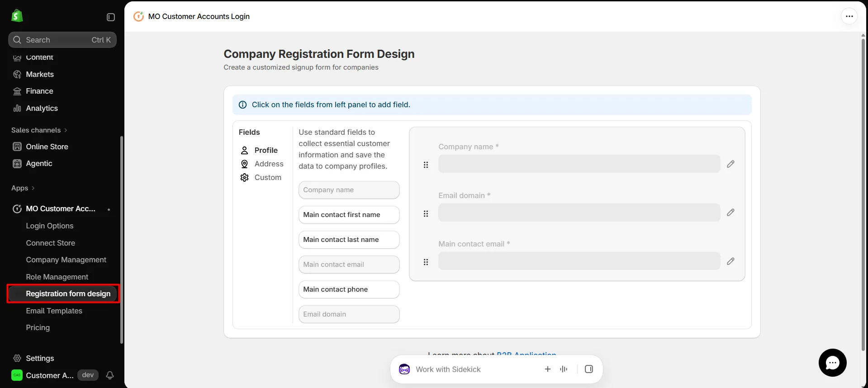This screenshot has width=868, height=388.
Task: Open the Email Templates page
Action: tap(54, 311)
